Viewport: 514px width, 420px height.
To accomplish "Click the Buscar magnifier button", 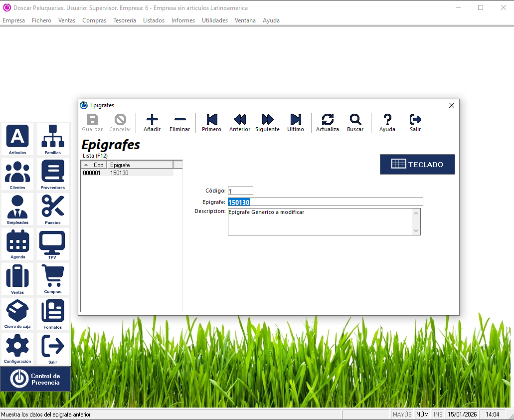I will click(x=355, y=123).
